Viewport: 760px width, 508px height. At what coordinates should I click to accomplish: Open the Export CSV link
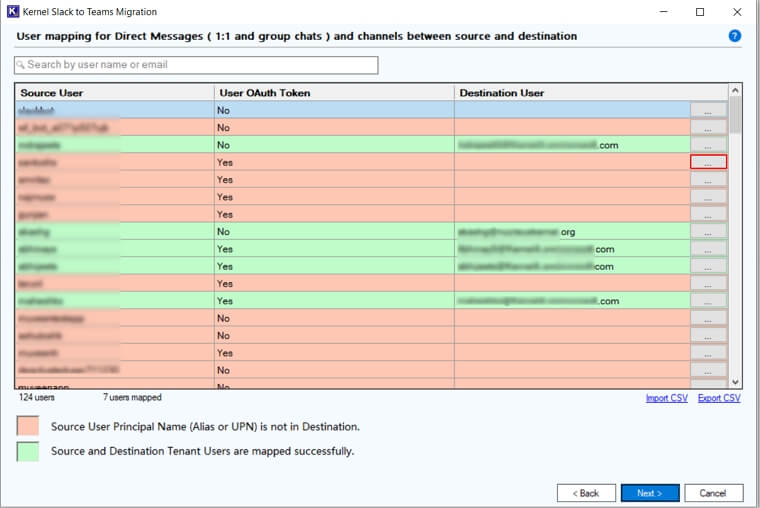click(719, 398)
